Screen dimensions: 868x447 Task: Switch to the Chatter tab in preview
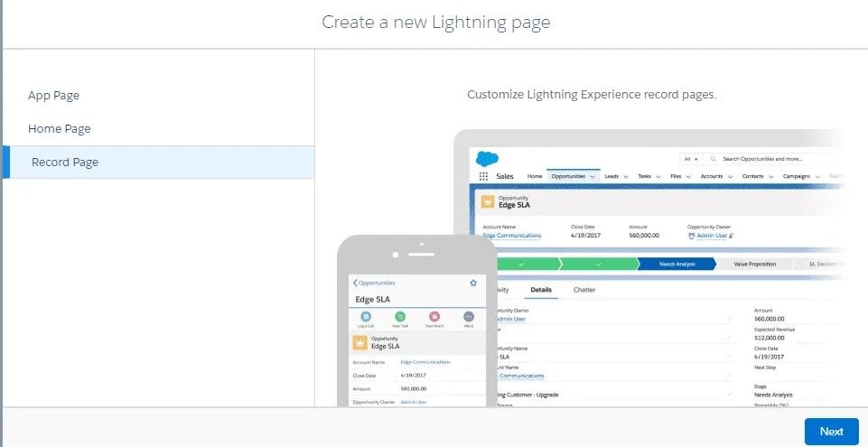coord(584,290)
